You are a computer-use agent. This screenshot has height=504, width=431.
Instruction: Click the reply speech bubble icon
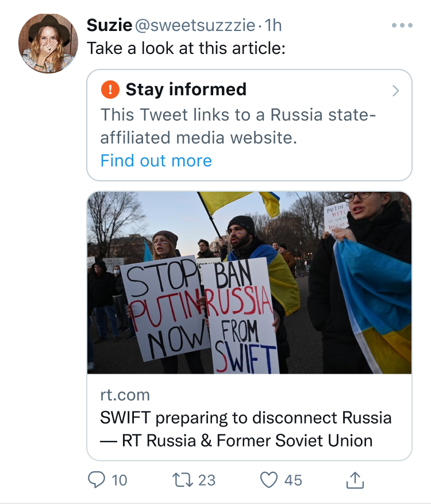pyautogui.click(x=97, y=480)
